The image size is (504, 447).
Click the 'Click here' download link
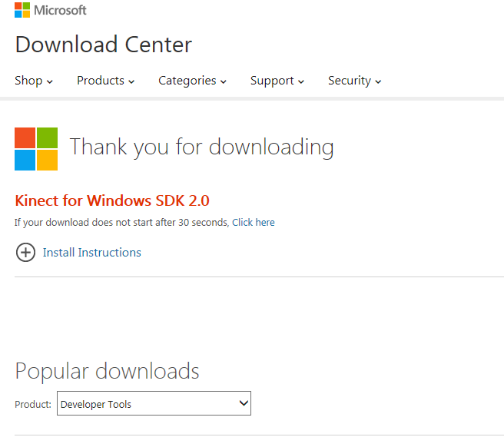pyautogui.click(x=254, y=223)
